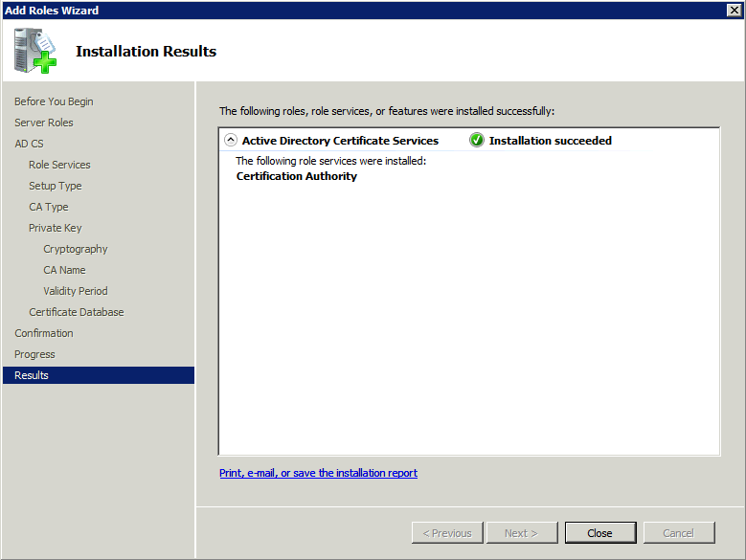
Task: Click the Private Key step
Action: (x=56, y=228)
